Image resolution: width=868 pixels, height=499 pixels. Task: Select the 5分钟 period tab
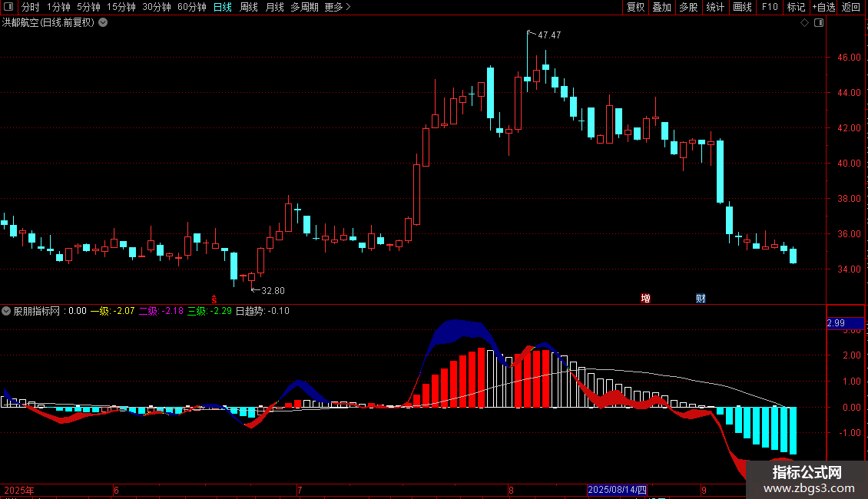(88, 7)
